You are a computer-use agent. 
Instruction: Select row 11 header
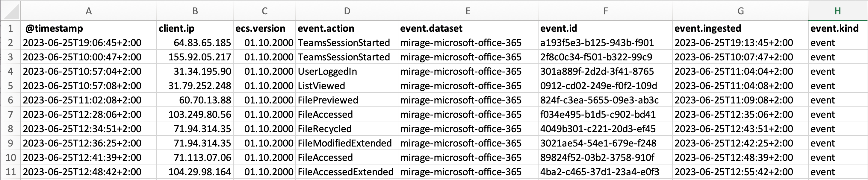coord(10,172)
